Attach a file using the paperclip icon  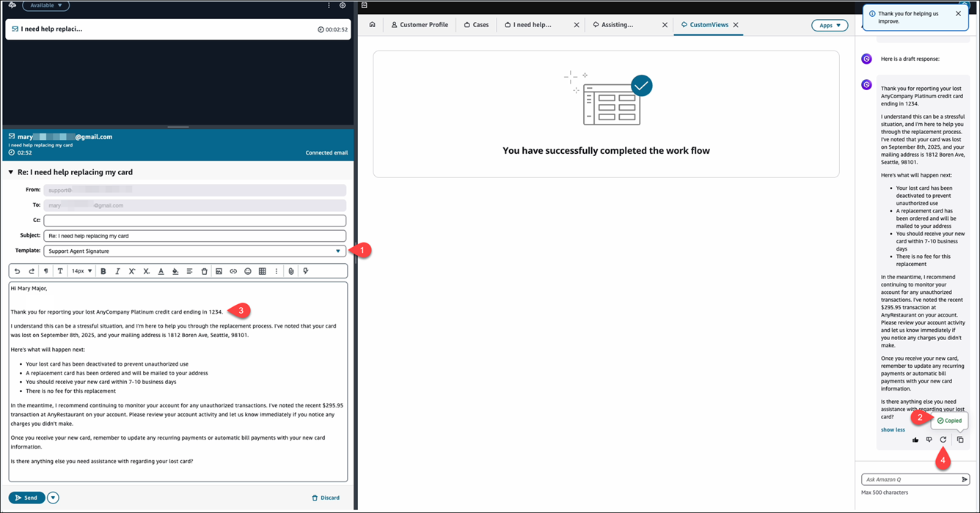click(290, 270)
